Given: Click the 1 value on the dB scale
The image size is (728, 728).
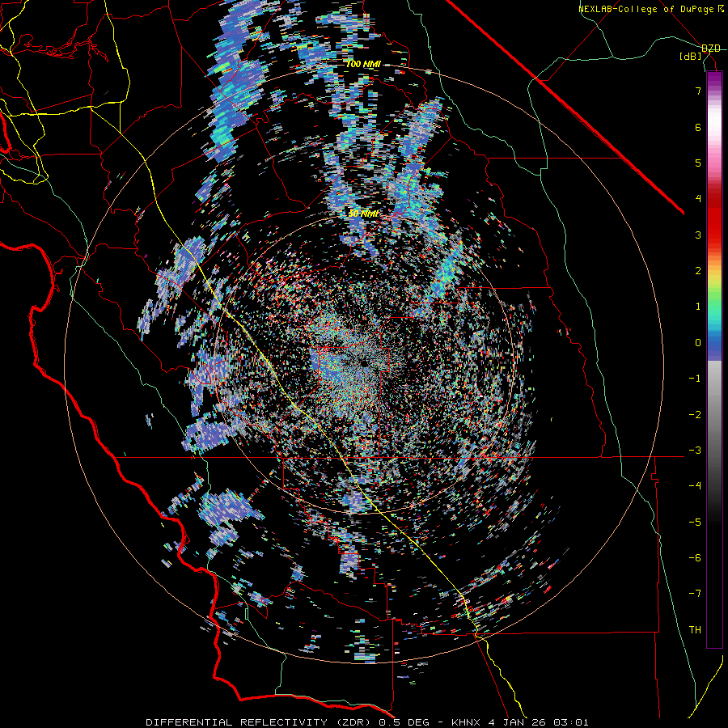Looking at the screenshot, I should pyautogui.click(x=698, y=307).
